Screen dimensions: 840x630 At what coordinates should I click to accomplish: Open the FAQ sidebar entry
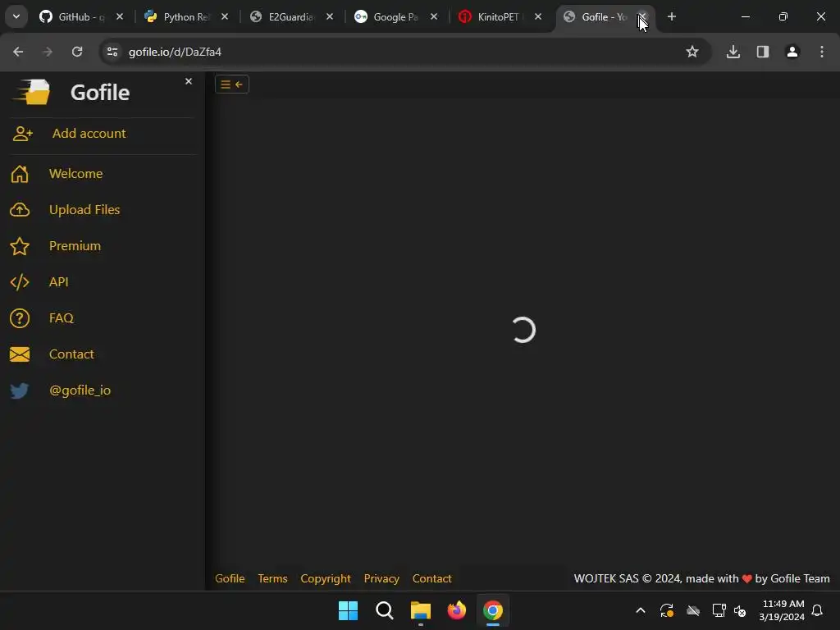pos(61,317)
